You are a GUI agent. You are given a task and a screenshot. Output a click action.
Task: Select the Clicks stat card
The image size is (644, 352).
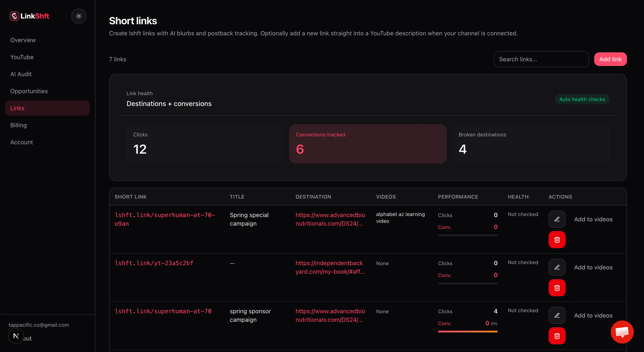point(205,144)
